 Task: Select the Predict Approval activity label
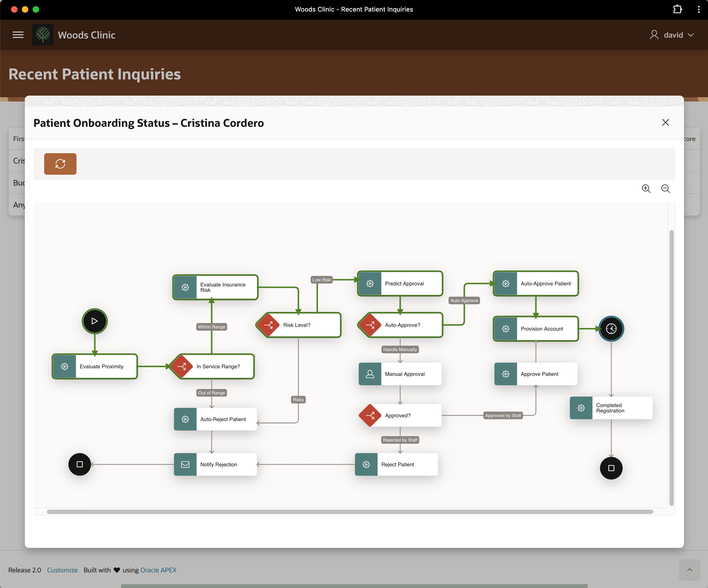404,283
